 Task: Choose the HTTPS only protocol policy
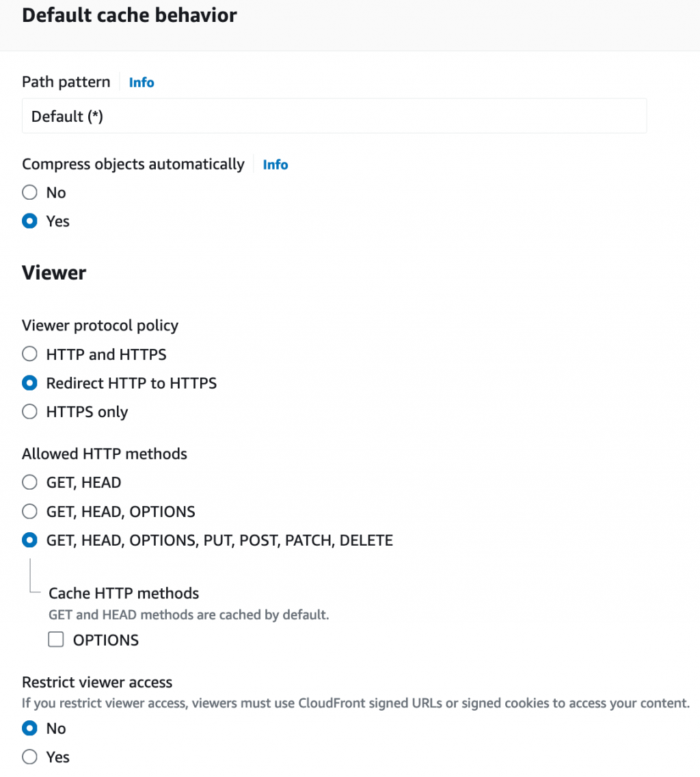(x=29, y=412)
